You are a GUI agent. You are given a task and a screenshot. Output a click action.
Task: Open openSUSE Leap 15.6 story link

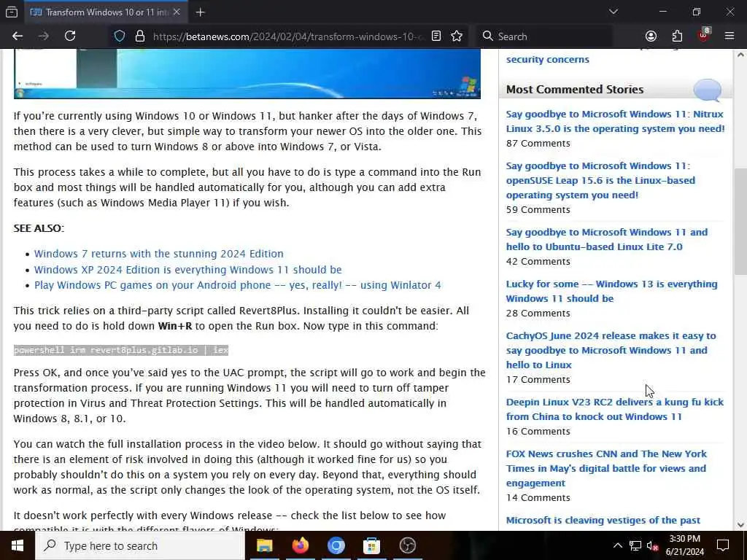600,181
